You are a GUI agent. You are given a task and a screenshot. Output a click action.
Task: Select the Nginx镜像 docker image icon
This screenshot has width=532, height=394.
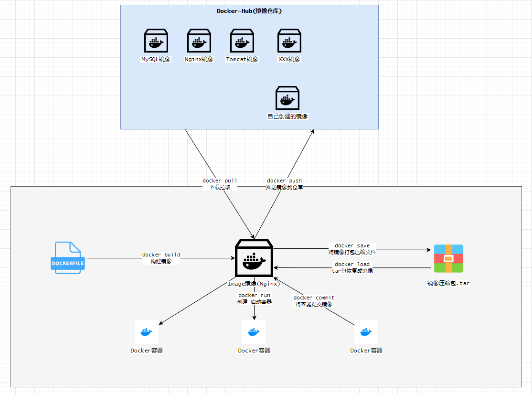point(199,41)
